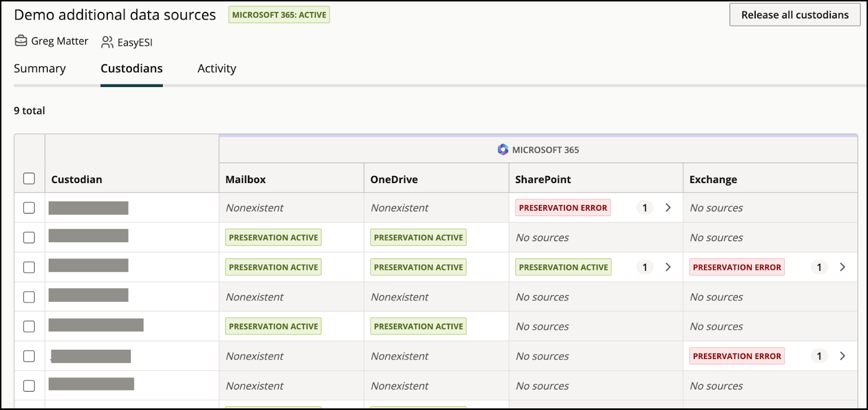Screen dimensions: 868x410
Task: Switch to the Summary tab
Action: coord(40,68)
